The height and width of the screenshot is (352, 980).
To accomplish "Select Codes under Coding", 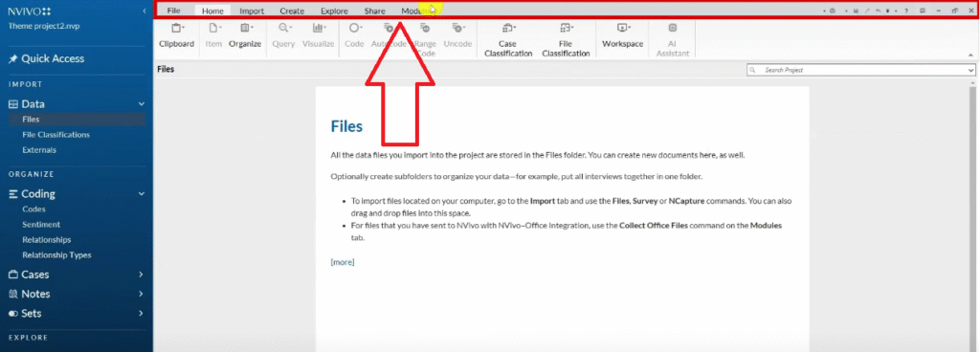I will [33, 209].
